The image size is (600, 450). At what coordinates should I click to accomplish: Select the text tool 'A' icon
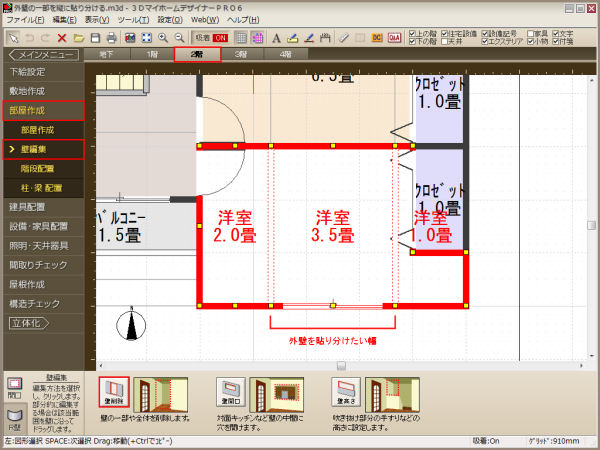[276, 37]
